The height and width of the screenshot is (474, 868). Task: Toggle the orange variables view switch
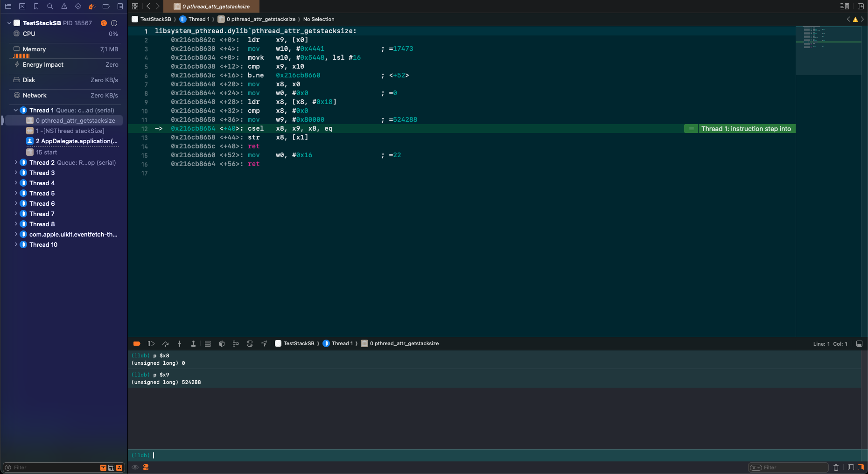(x=146, y=467)
